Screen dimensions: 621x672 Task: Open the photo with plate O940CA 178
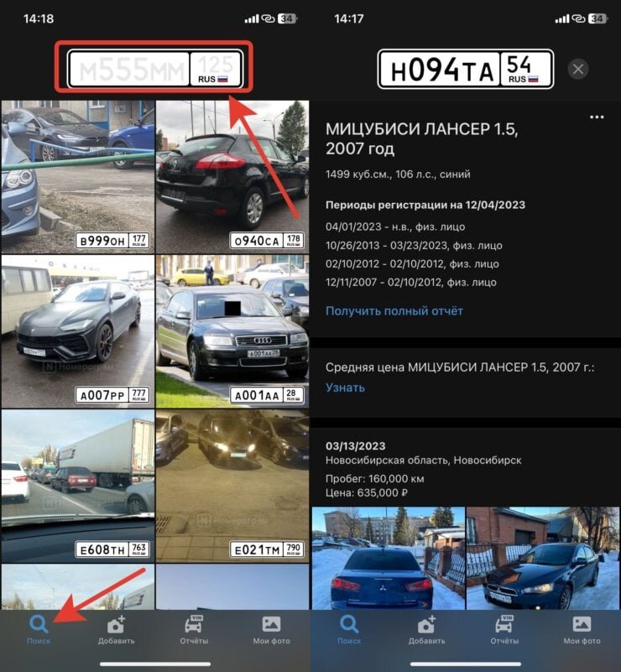tap(232, 177)
